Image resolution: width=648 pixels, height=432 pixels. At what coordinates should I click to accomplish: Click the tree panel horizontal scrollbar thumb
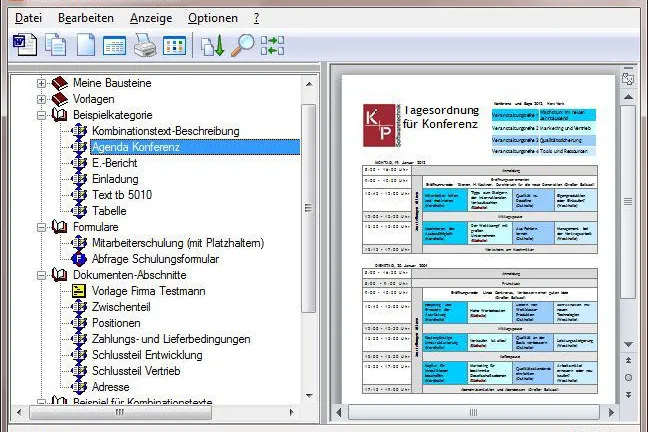(120, 412)
